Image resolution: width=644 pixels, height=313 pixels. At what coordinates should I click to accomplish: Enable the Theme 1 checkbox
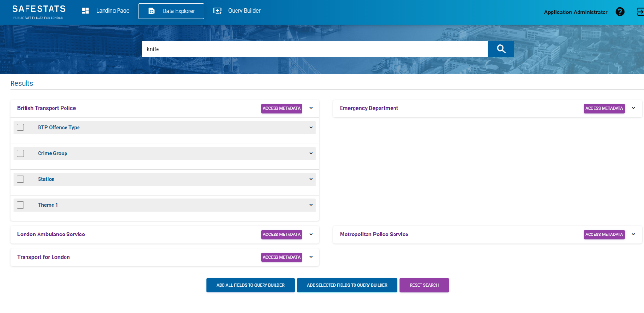20,205
